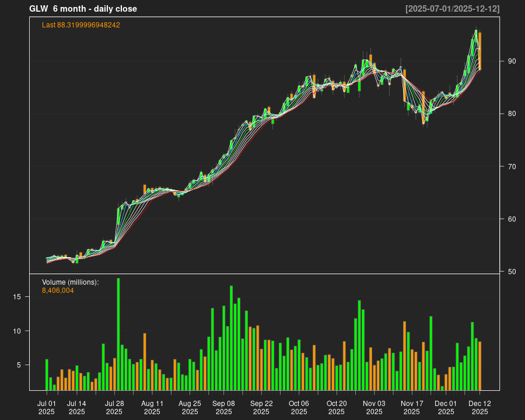
Task: Click the orange Last price value label
Action: pos(81,25)
